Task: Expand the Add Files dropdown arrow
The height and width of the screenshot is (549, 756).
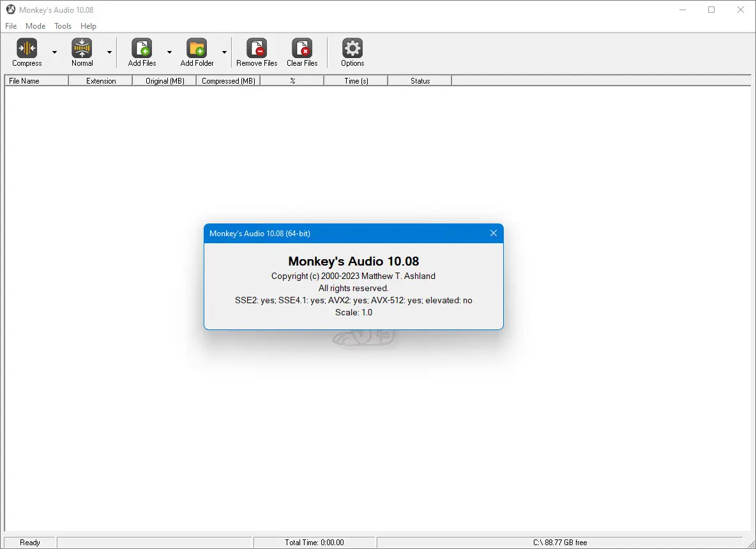Action: tap(169, 52)
